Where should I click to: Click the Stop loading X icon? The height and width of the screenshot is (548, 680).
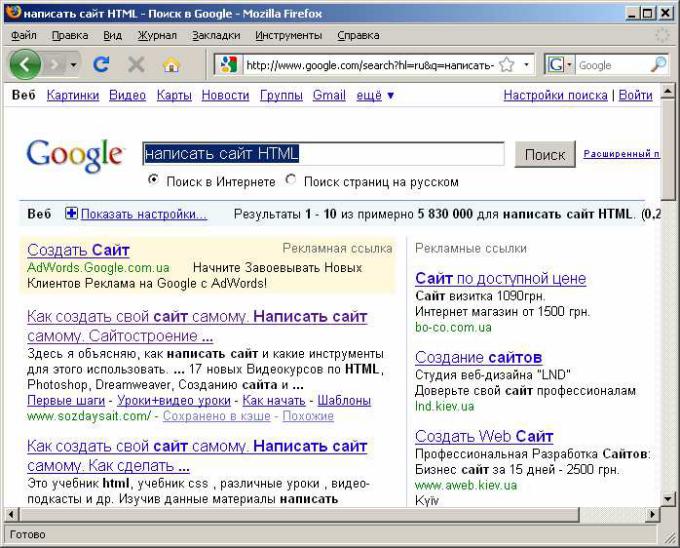point(136,65)
